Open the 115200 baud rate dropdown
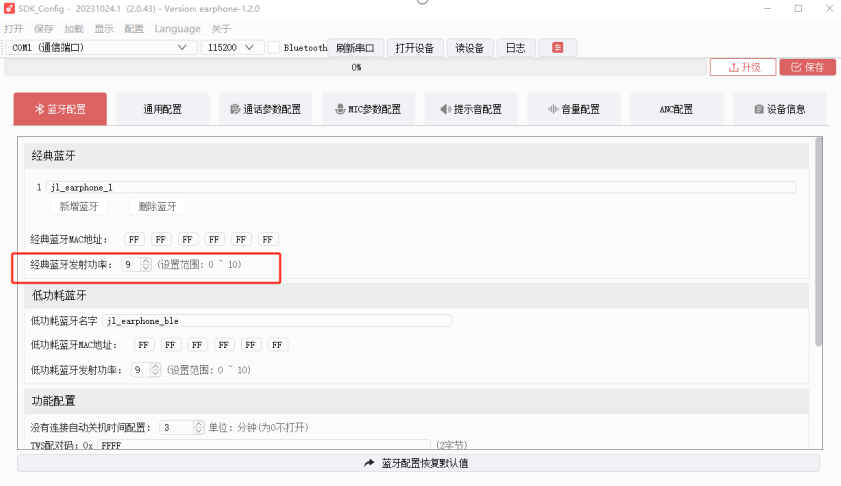This screenshot has width=841, height=486. (232, 48)
